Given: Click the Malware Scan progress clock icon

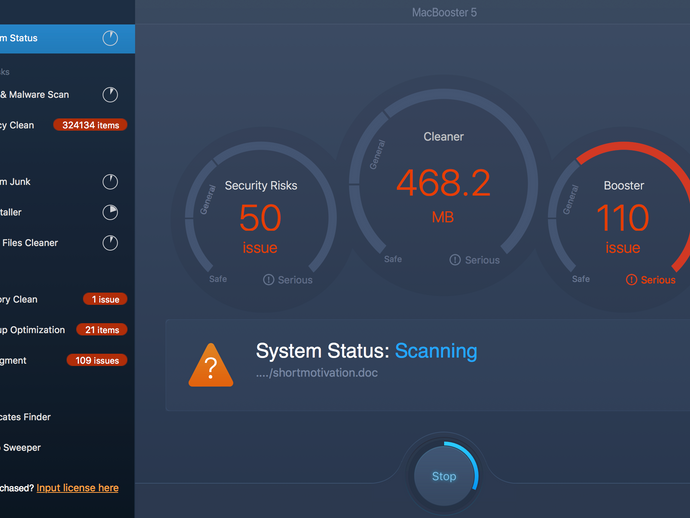Looking at the screenshot, I should pos(110,95).
